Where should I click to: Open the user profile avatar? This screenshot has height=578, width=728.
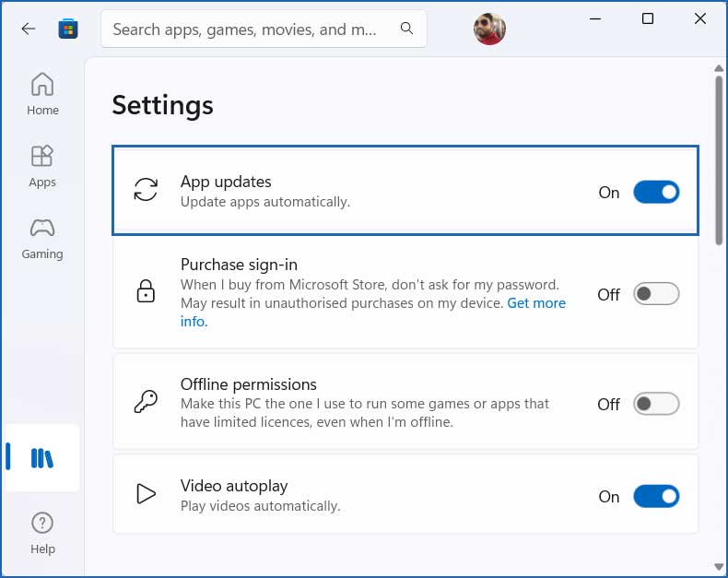coord(489,29)
